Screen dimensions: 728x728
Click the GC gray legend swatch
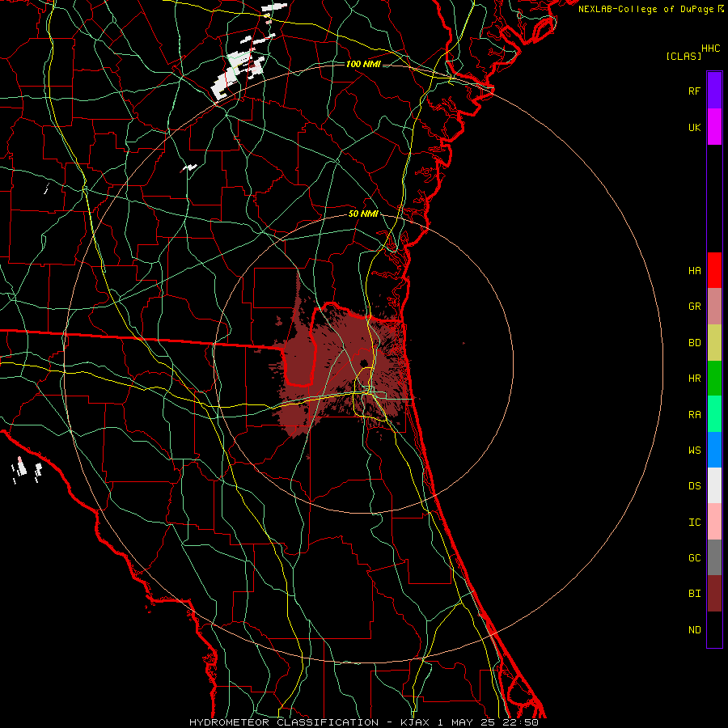[714, 557]
